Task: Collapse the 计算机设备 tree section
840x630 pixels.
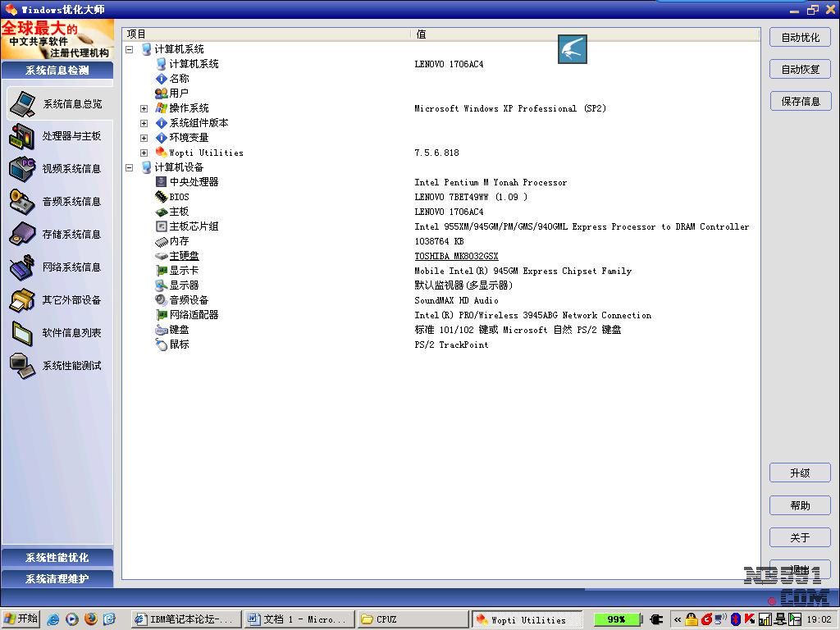Action: (129, 167)
